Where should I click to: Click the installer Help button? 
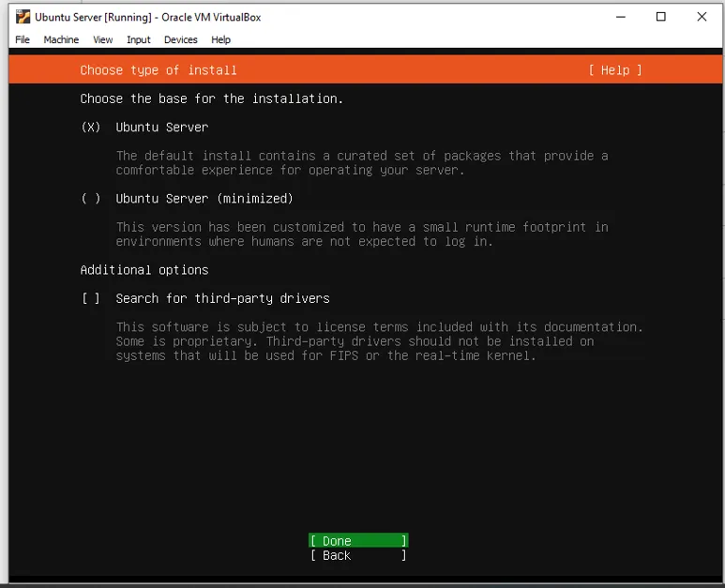tap(615, 70)
